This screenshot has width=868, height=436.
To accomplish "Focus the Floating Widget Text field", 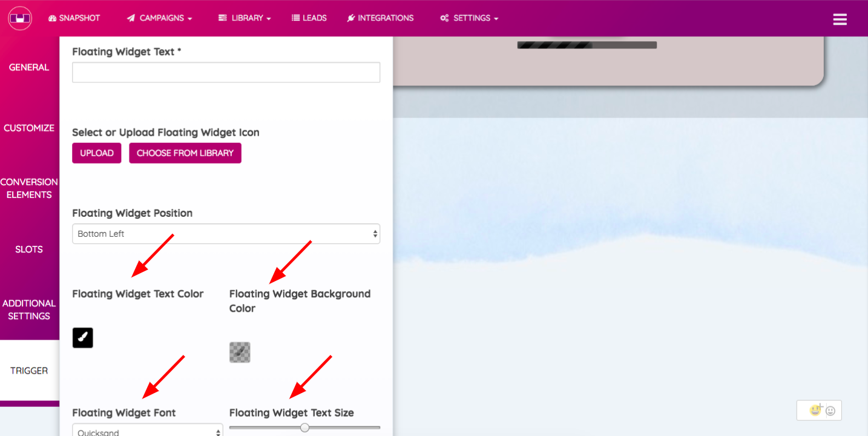I will coord(226,72).
